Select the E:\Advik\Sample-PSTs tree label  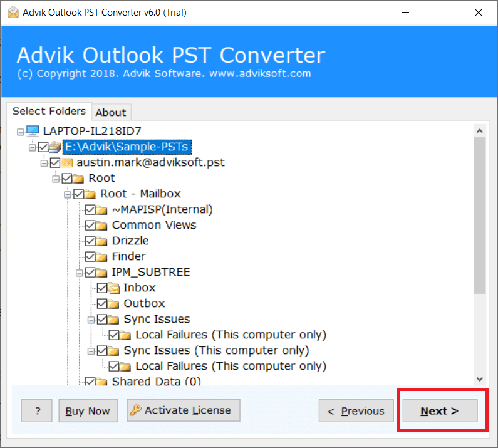click(127, 147)
